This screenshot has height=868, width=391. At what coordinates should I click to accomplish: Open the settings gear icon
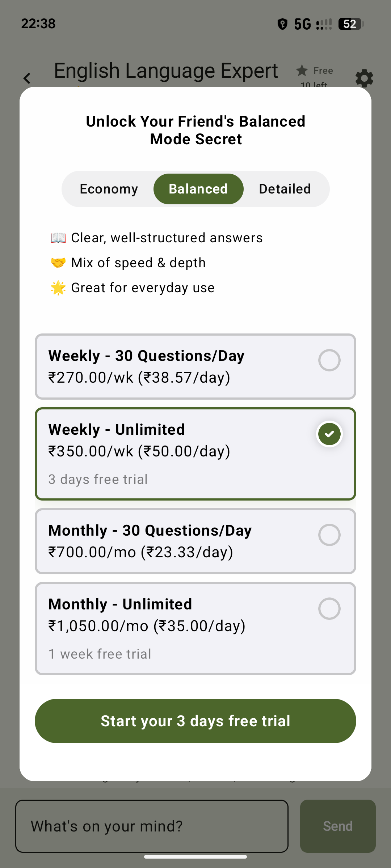(x=364, y=78)
